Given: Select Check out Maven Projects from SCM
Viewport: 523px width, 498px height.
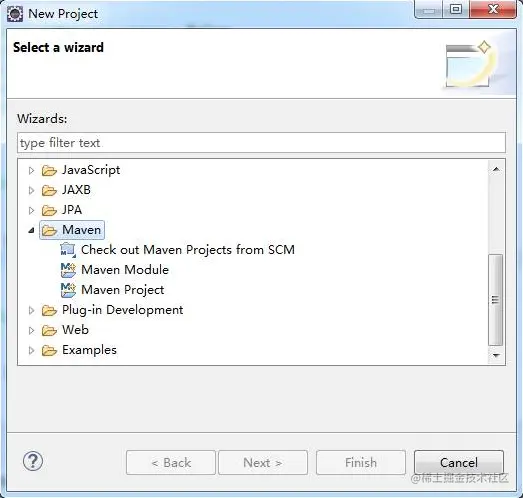Looking at the screenshot, I should click(x=188, y=250).
